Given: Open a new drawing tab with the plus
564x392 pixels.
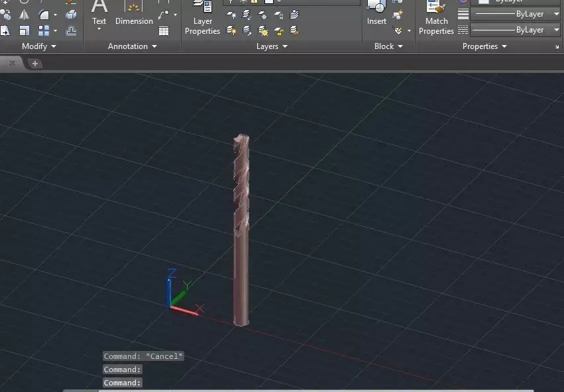Looking at the screenshot, I should tap(34, 63).
